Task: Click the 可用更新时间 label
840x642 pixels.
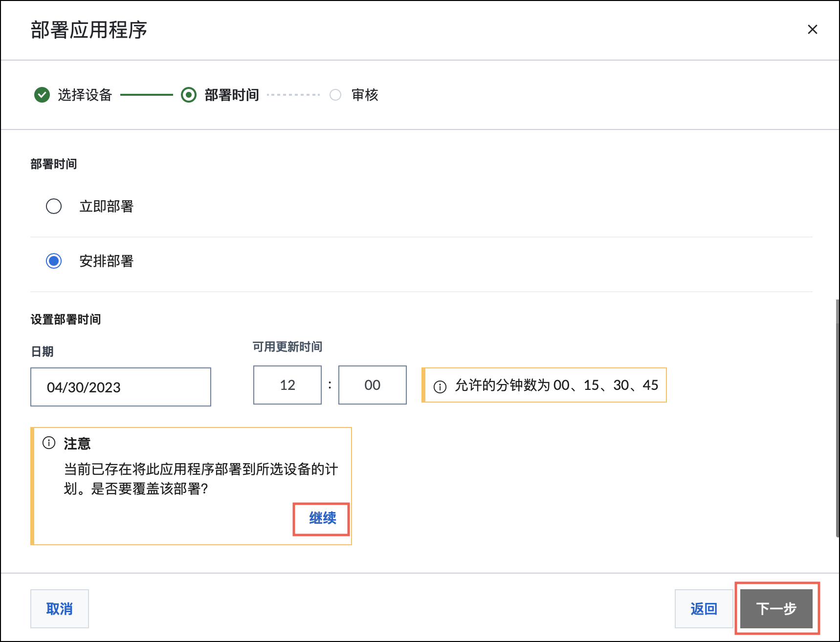Action: pos(287,347)
